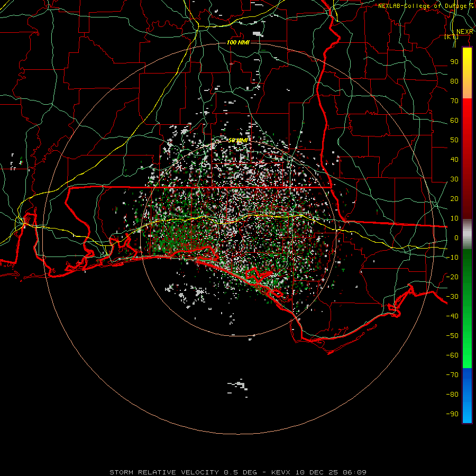The width and height of the screenshot is (476, 476).
Task: Click the 80 value on the velocity scale
Action: point(454,81)
